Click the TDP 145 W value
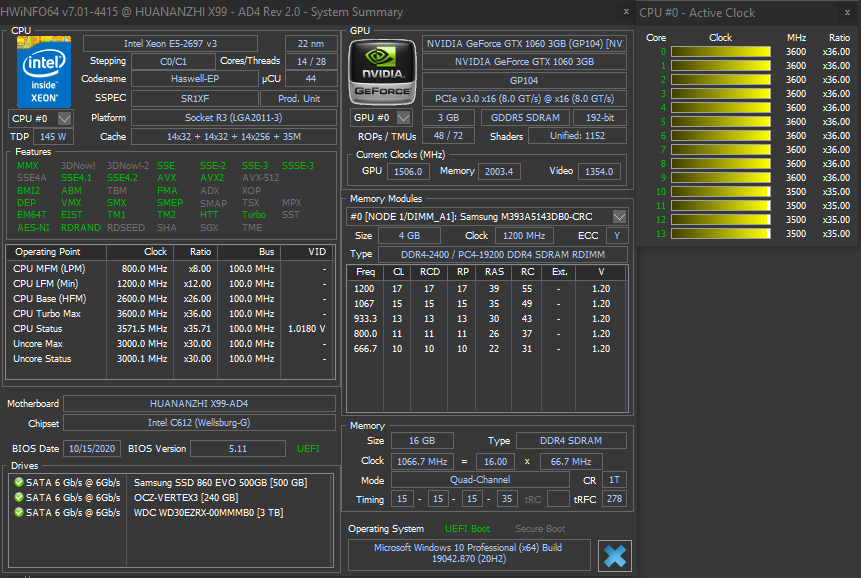Screen dimensions: 861x578 (x=53, y=136)
